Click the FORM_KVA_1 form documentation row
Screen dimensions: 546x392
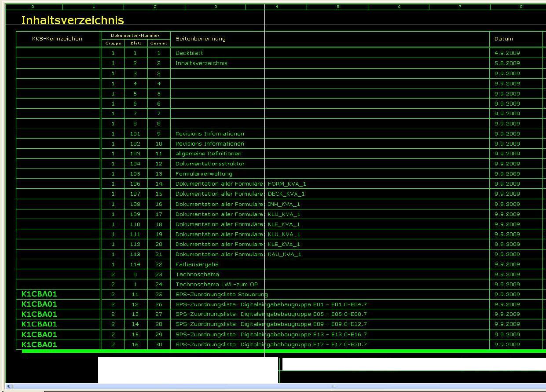click(241, 184)
